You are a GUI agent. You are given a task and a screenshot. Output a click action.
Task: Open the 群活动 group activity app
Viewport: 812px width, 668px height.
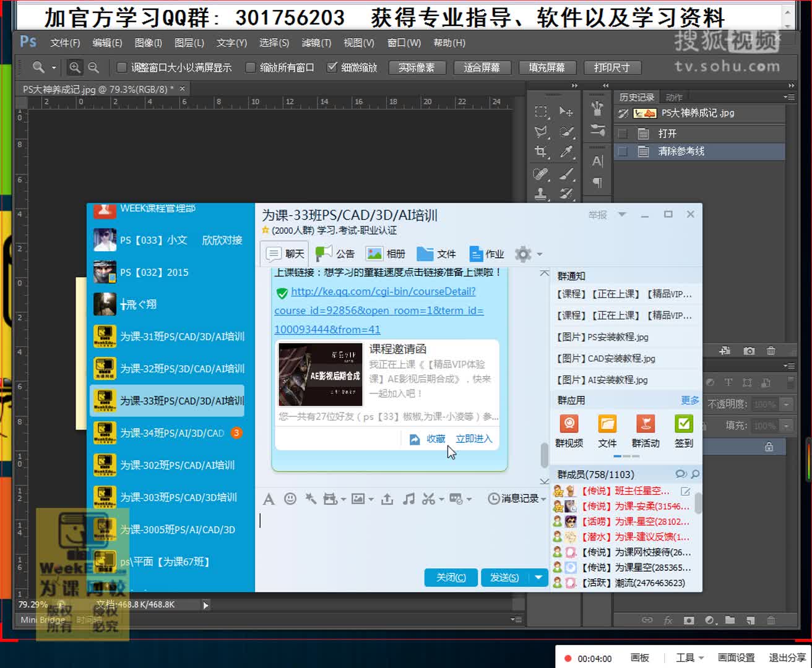coord(646,431)
